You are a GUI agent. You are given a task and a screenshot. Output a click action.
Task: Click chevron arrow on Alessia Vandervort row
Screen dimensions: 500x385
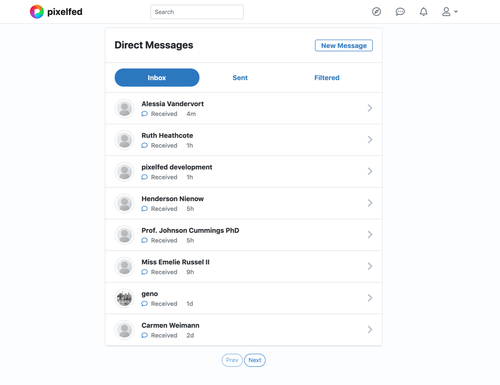(x=370, y=108)
